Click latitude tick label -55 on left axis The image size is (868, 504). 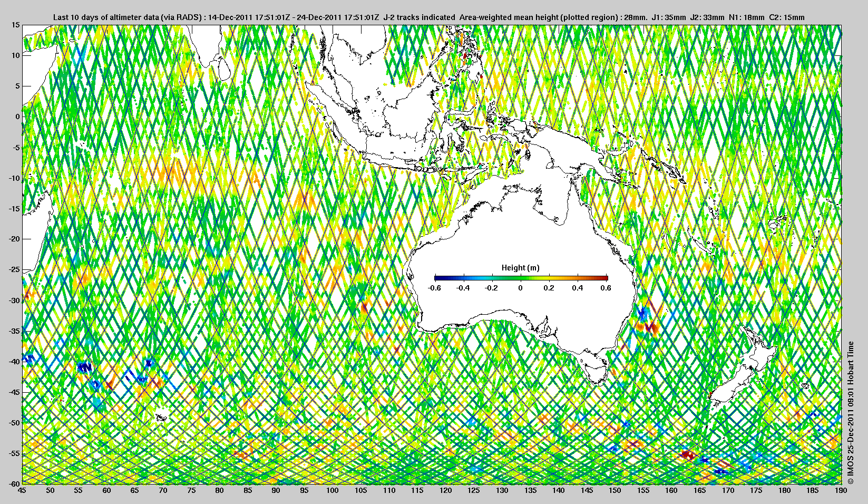point(14,453)
